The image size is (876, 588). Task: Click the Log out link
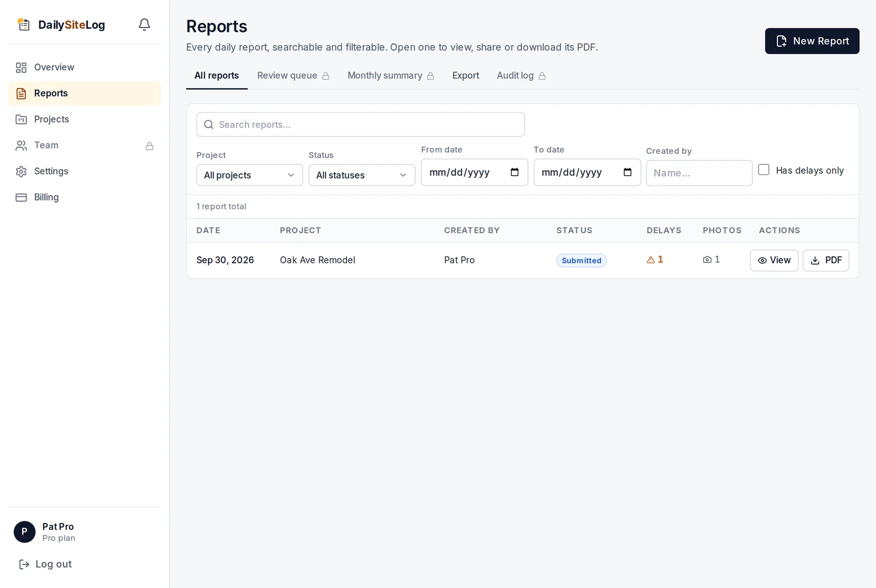[x=45, y=564]
